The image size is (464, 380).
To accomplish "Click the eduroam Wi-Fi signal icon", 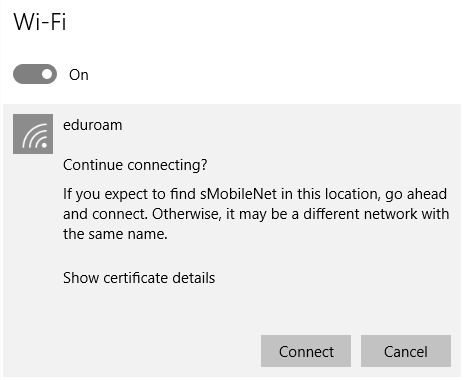I will (x=35, y=136).
